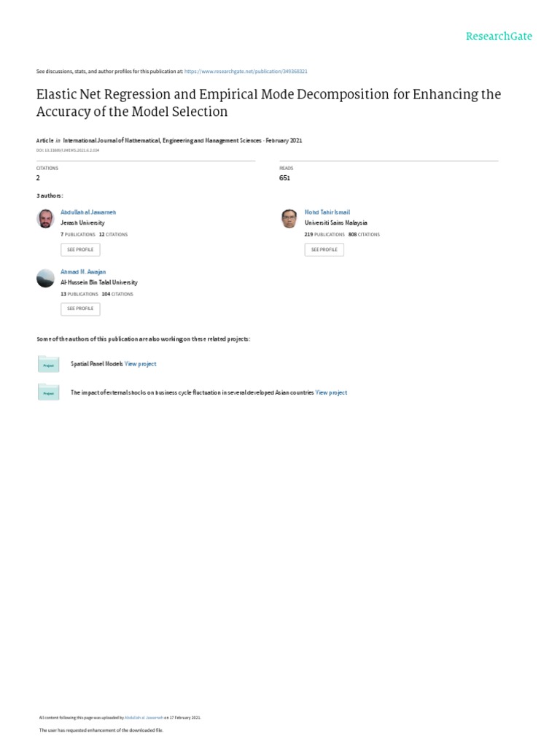Click the ResearchGate logo
The height and width of the screenshot is (747, 560).
click(499, 36)
